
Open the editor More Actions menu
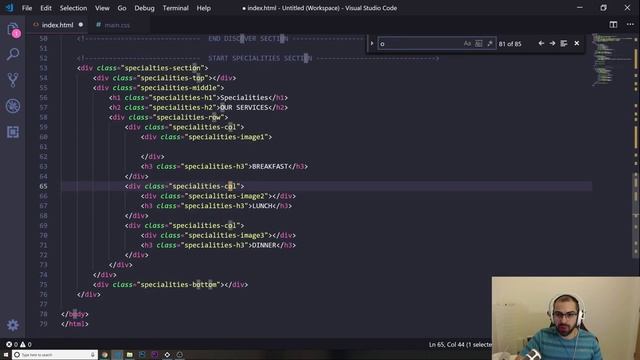[x=630, y=24]
